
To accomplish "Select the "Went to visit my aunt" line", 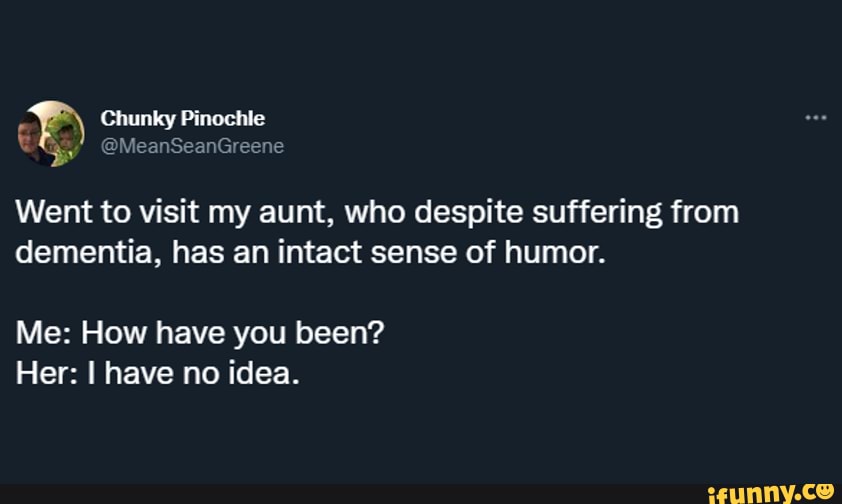I will (x=377, y=213).
